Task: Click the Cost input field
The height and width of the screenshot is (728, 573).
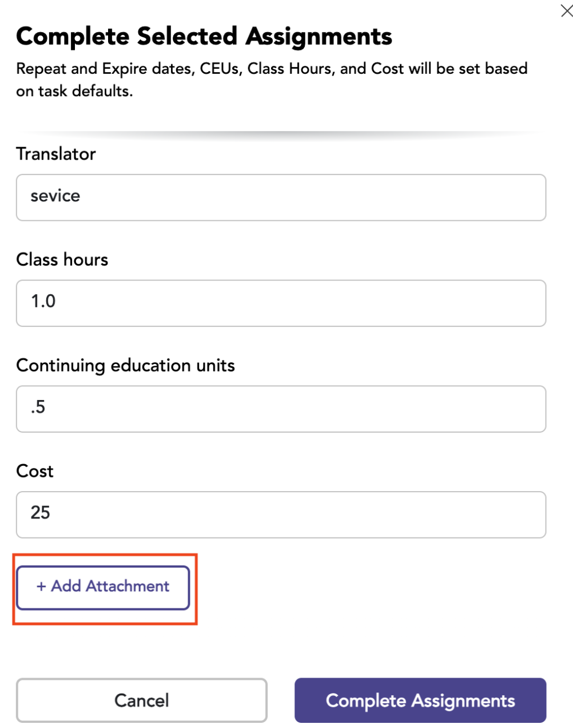Action: [x=281, y=515]
